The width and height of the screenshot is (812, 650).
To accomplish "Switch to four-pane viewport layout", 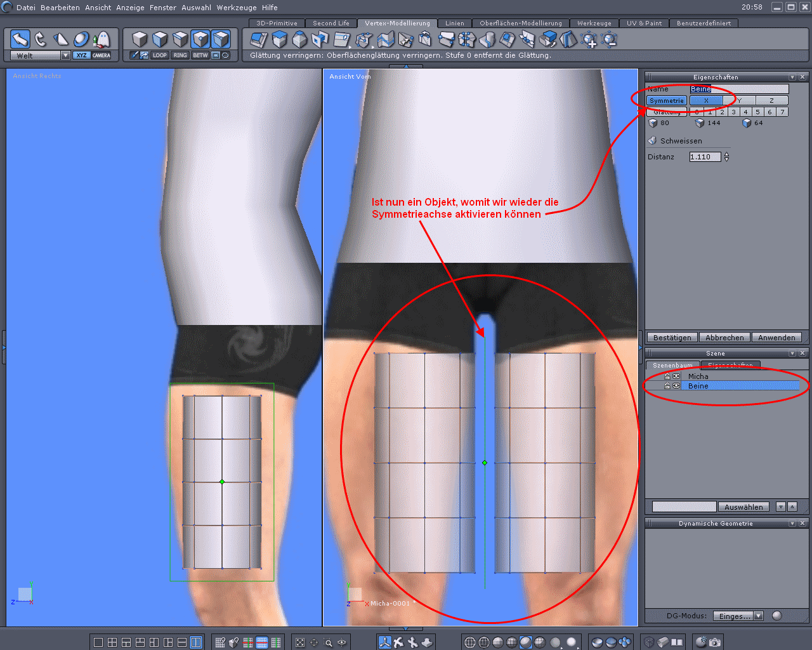I will tap(112, 642).
